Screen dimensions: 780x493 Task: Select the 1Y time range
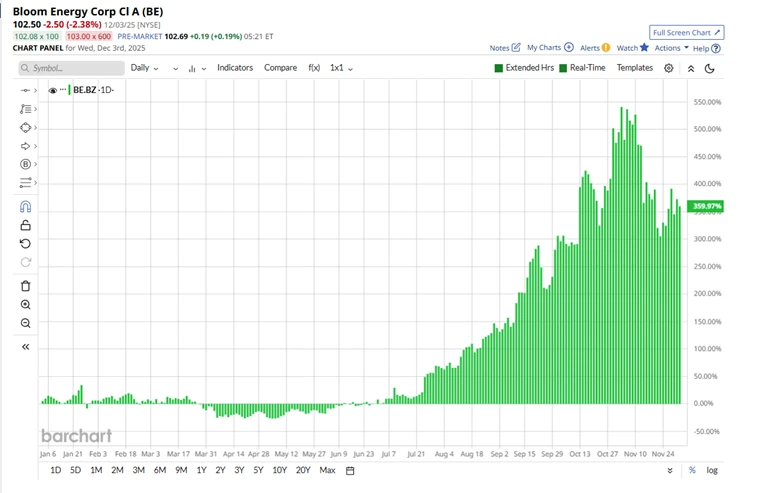click(x=201, y=470)
